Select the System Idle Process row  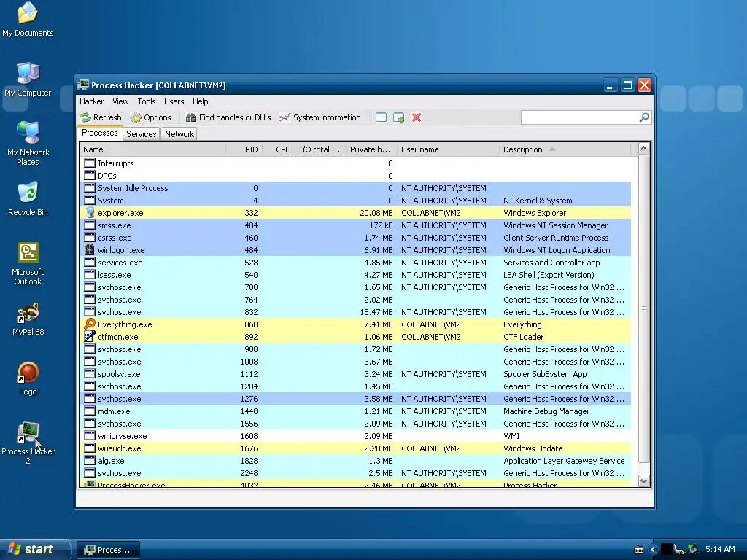point(355,188)
